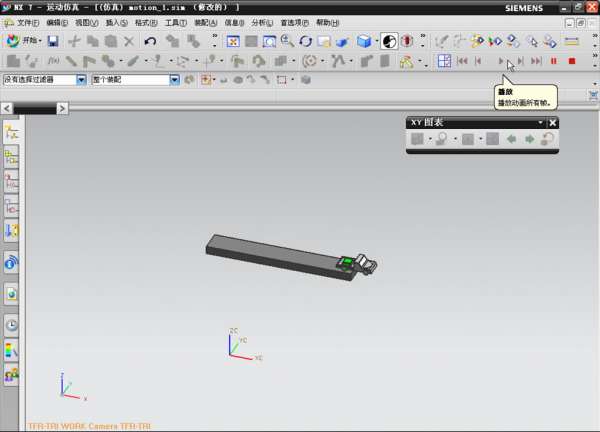
Task: Open the 整个装配 scope dropdown
Action: (x=174, y=80)
